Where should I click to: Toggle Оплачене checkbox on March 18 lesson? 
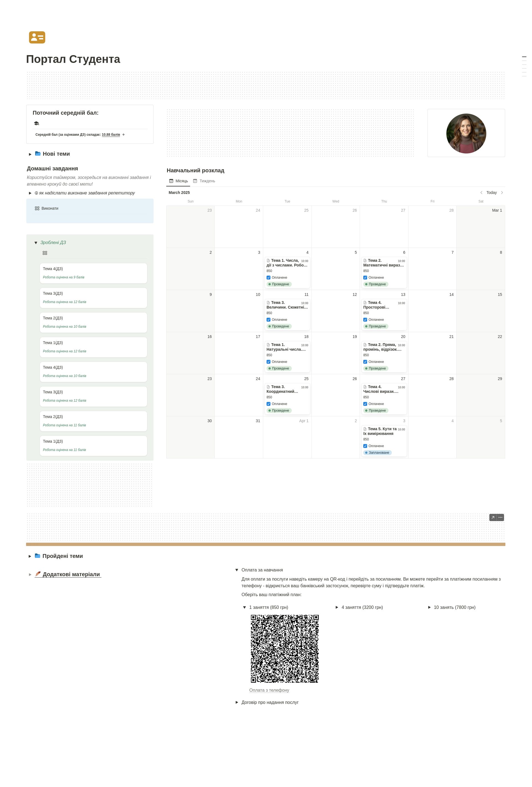(x=268, y=362)
